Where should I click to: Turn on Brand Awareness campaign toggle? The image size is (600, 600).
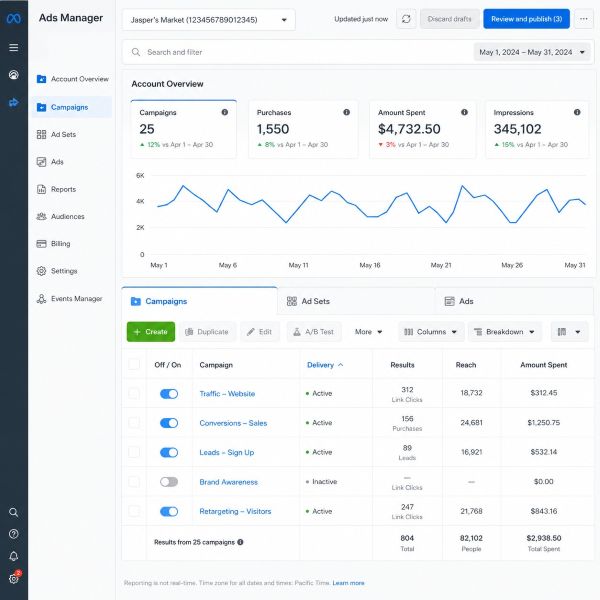(x=169, y=482)
